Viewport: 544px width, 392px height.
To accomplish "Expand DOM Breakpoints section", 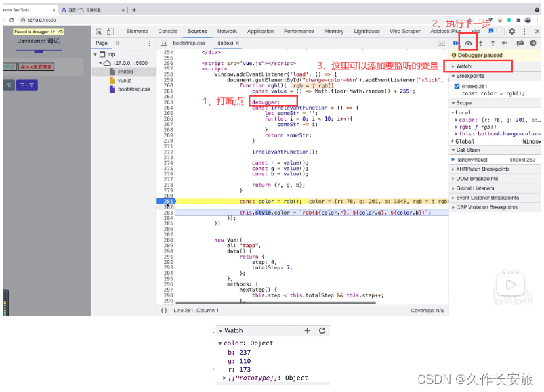I will 495,179.
